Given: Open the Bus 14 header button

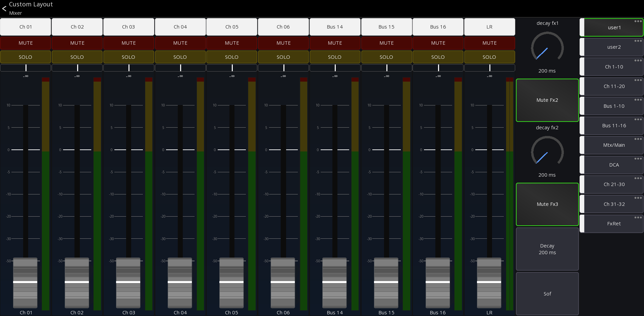Looking at the screenshot, I should (x=335, y=27).
